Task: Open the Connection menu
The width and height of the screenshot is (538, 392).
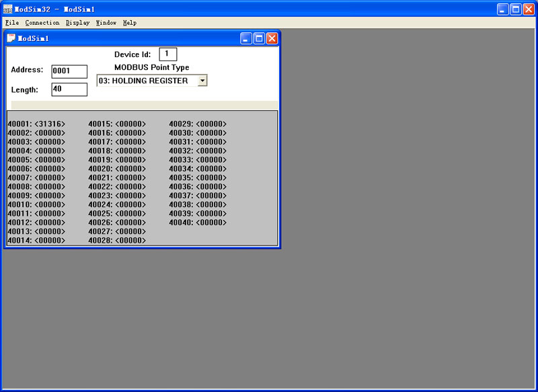Action: click(42, 23)
